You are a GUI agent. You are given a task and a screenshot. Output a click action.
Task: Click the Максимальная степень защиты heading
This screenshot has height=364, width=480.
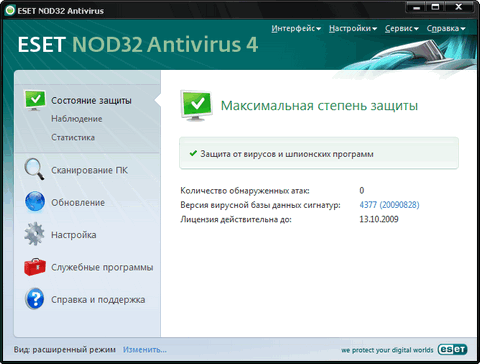319,106
